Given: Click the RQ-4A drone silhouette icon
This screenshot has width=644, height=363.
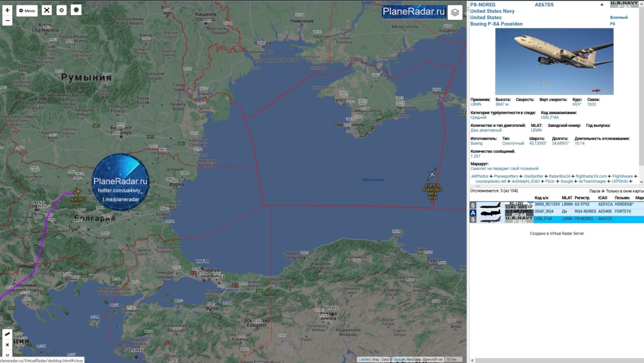Looking at the screenshot, I should [x=490, y=212].
